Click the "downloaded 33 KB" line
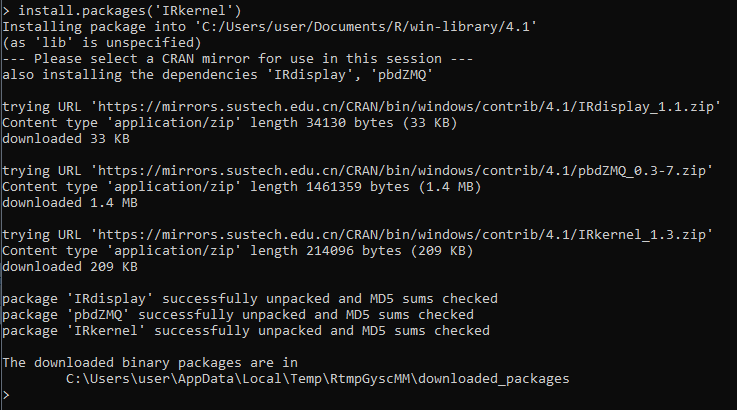The image size is (737, 410). click(66, 139)
